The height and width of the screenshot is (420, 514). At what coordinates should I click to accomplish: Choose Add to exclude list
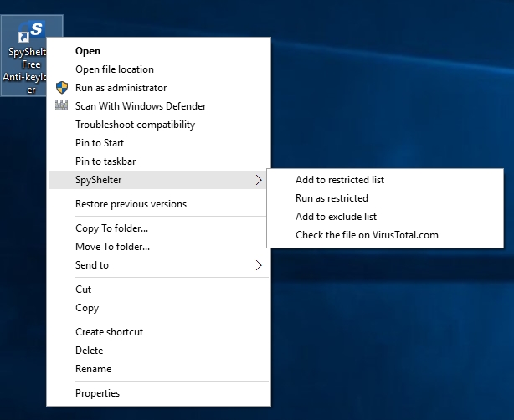385,217
